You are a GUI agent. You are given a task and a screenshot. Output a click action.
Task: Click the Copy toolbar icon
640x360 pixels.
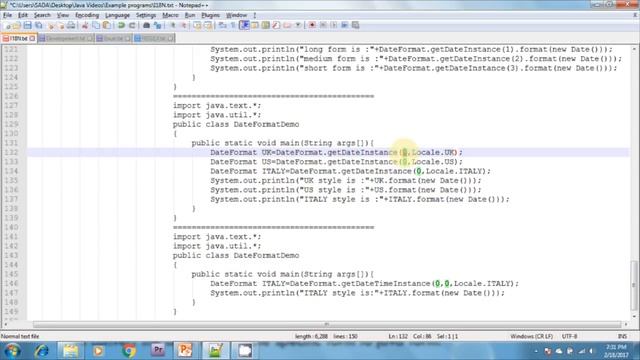(x=96, y=25)
